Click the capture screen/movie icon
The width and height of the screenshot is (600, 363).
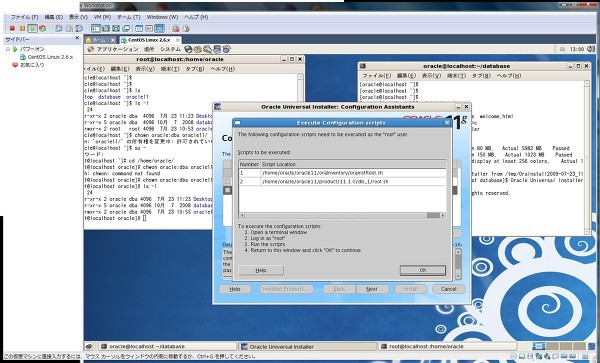pyautogui.click(x=176, y=28)
